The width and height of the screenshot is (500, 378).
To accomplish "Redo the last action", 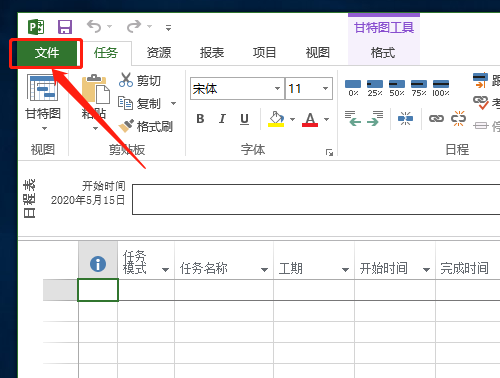I will 134,26.
